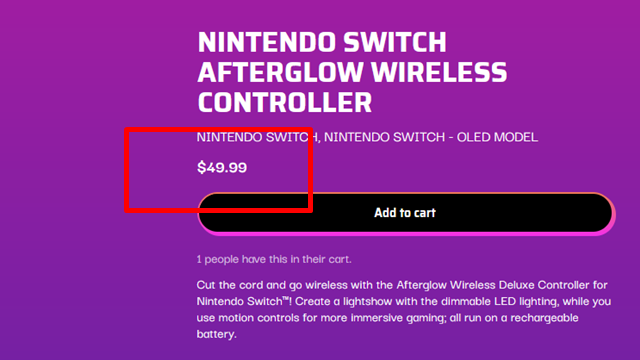Click NINTENDO SWITCH on the title's first line

[322, 42]
